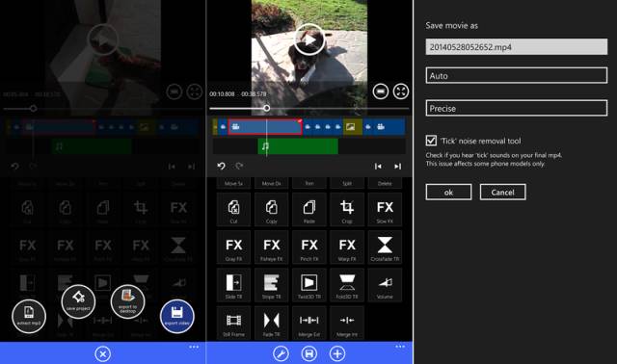Close the export menu with the X button

click(x=102, y=353)
